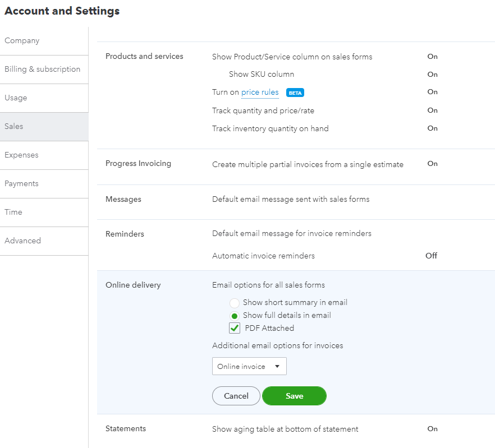The width and height of the screenshot is (495, 448).
Task: Cancel online delivery changes
Action: click(236, 396)
